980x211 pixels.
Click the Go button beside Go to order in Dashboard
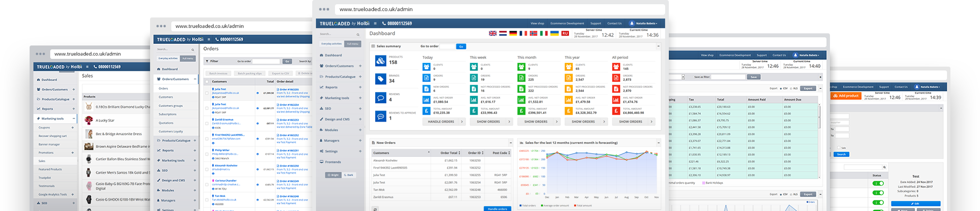[x=461, y=47]
